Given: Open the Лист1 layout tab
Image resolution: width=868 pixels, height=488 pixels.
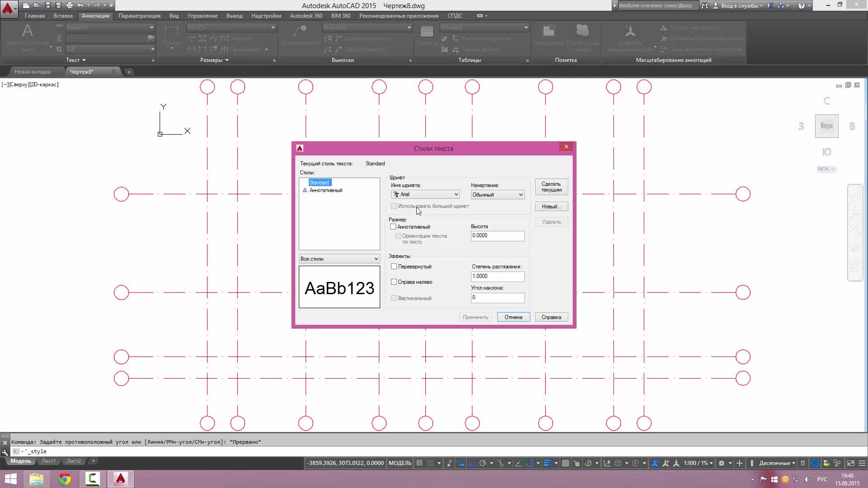Looking at the screenshot, I should 48,461.
